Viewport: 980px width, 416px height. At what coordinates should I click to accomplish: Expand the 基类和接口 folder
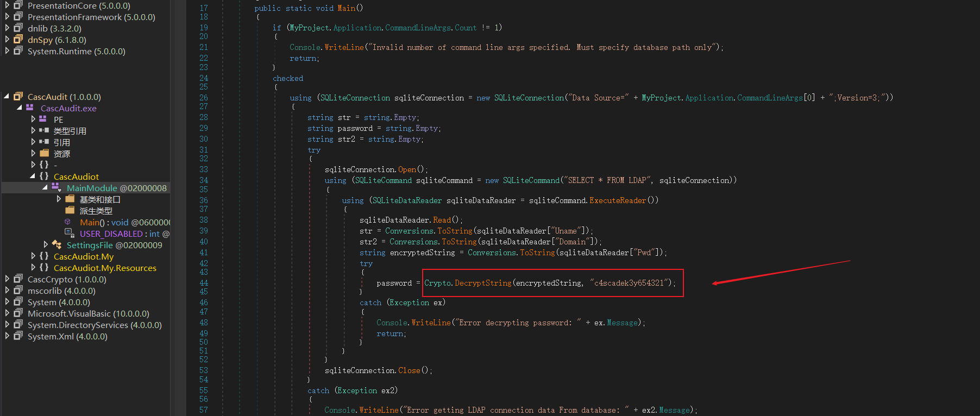(x=59, y=199)
